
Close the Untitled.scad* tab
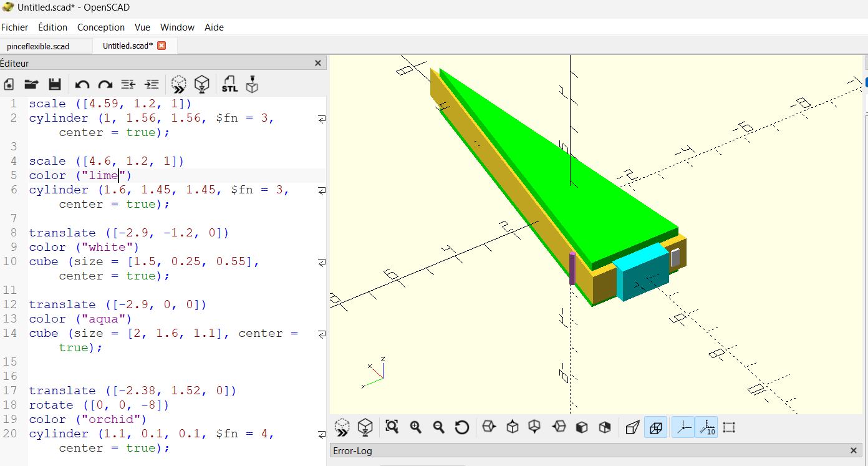pyautogui.click(x=162, y=46)
